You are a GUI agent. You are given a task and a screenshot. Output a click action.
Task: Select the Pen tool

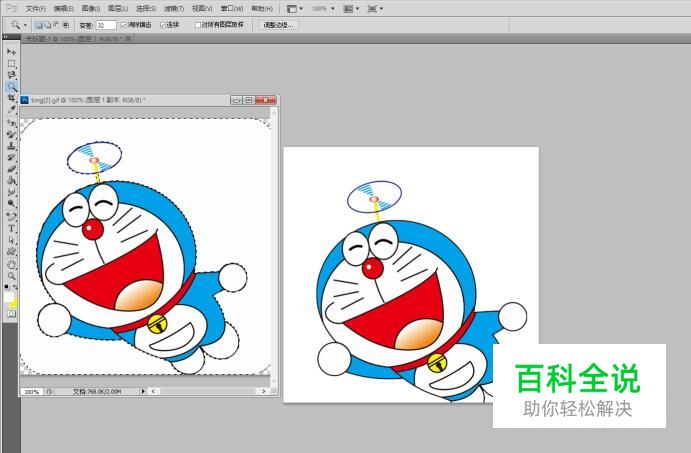coord(11,216)
